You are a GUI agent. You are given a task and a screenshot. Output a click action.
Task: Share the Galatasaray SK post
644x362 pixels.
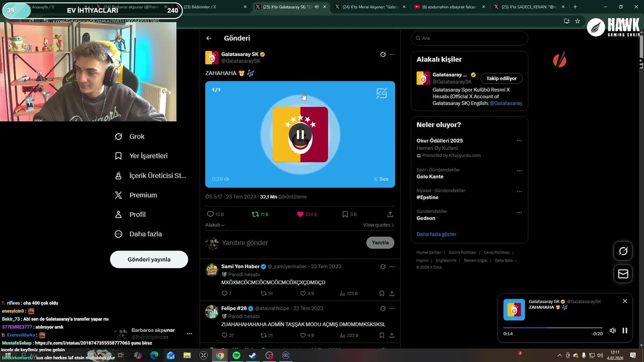point(390,214)
